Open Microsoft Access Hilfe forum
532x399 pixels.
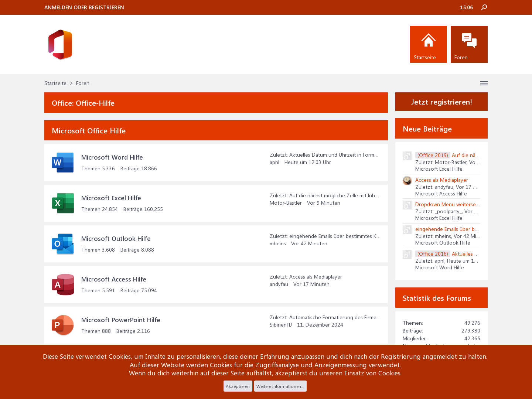tap(114, 279)
